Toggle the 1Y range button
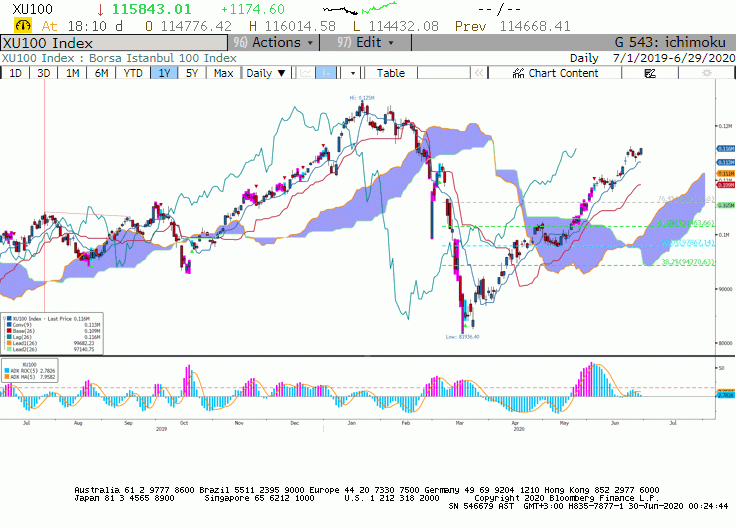 [164, 73]
